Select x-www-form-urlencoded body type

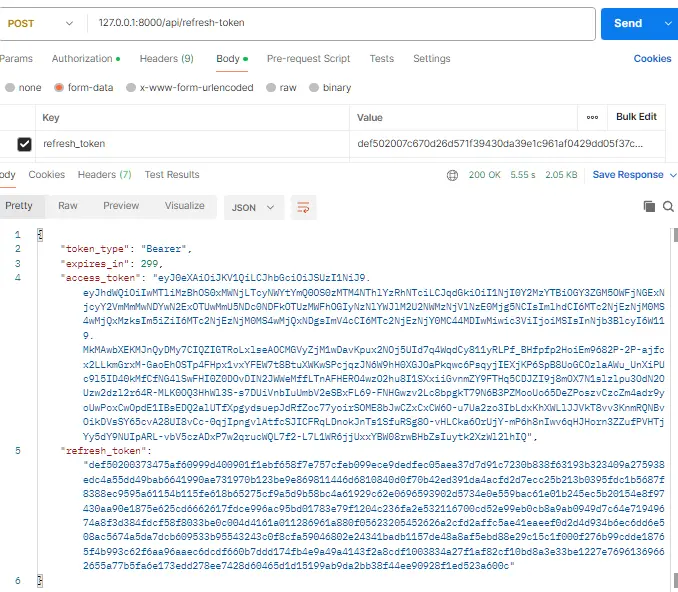click(190, 88)
